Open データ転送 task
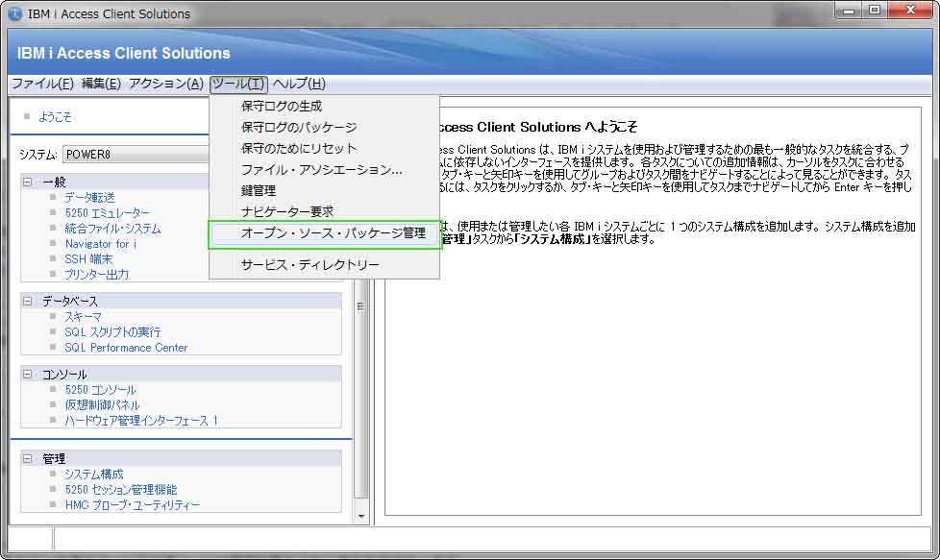 tap(90, 198)
